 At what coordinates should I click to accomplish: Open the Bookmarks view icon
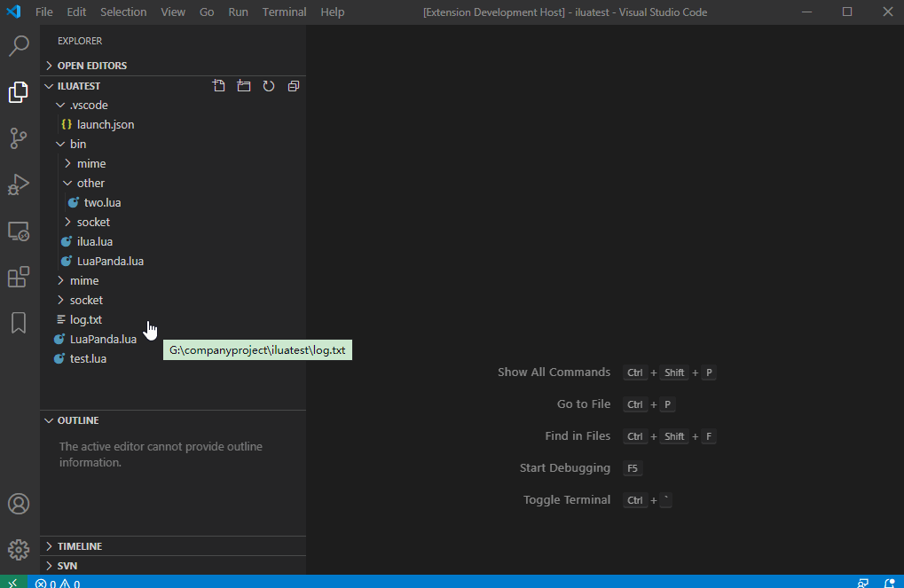(x=19, y=323)
